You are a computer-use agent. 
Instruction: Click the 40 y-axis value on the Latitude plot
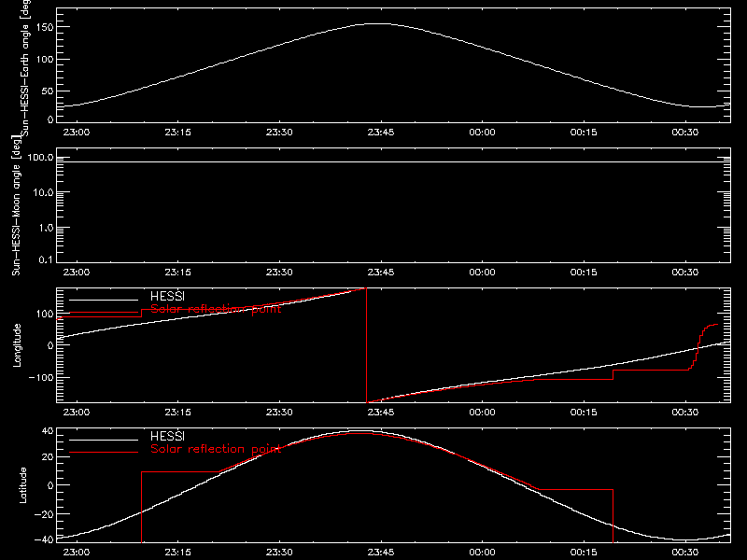48,431
